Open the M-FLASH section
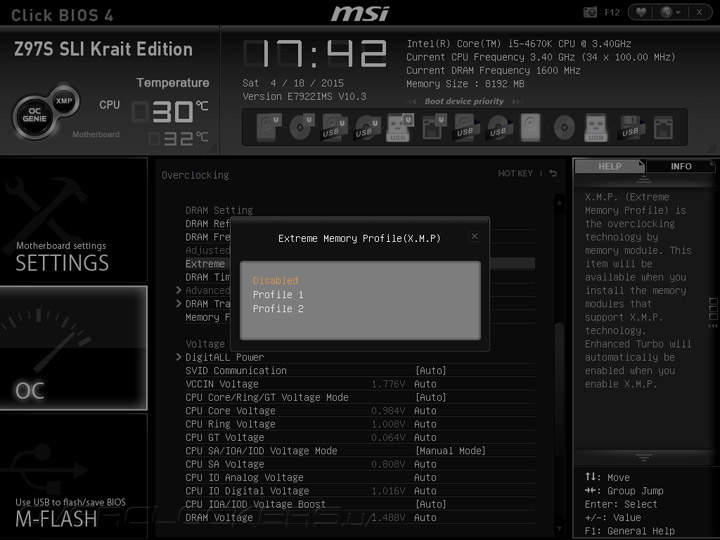The height and width of the screenshot is (540, 720). pyautogui.click(x=73, y=475)
